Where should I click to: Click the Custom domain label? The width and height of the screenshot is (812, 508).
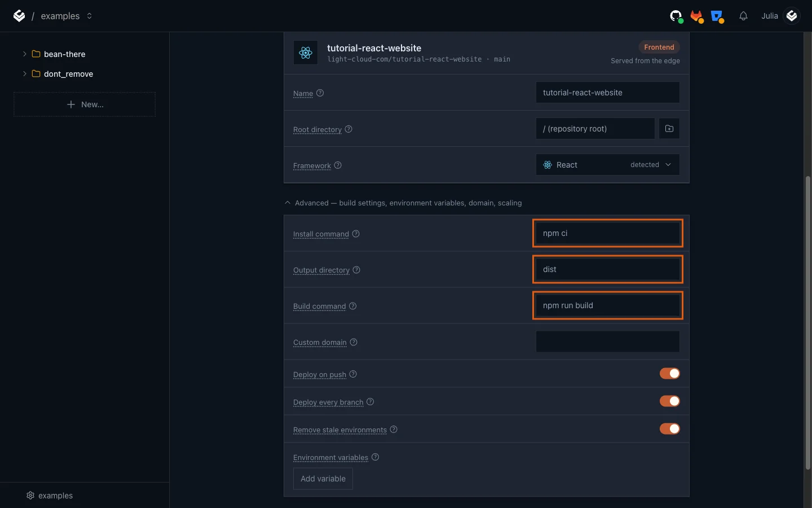tap(320, 343)
